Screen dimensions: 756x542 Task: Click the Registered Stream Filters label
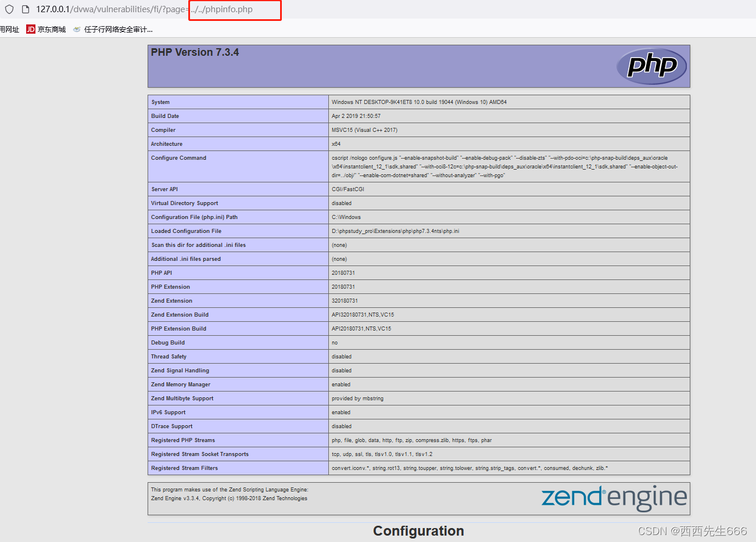coord(184,468)
